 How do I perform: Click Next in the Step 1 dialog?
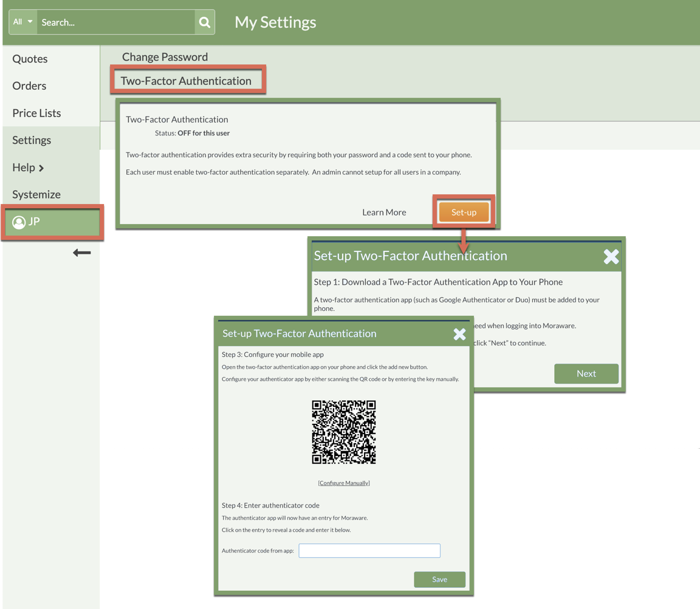coord(586,374)
